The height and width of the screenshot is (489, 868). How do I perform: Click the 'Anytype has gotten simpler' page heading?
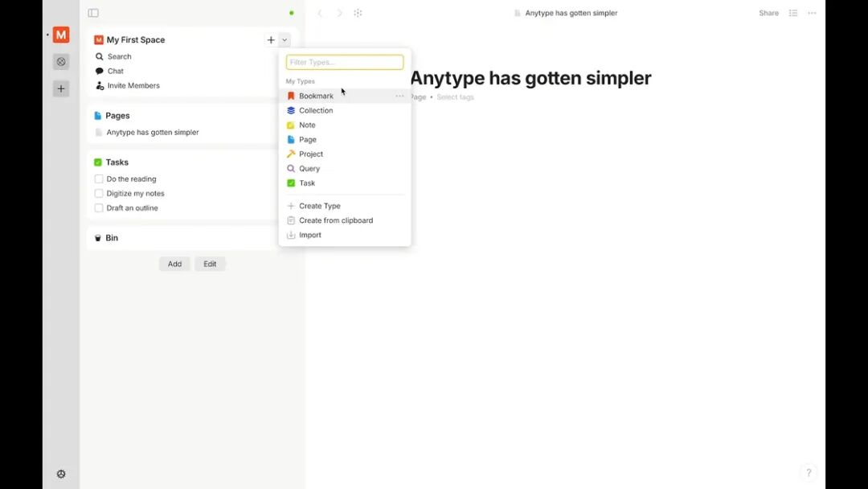[x=530, y=78]
